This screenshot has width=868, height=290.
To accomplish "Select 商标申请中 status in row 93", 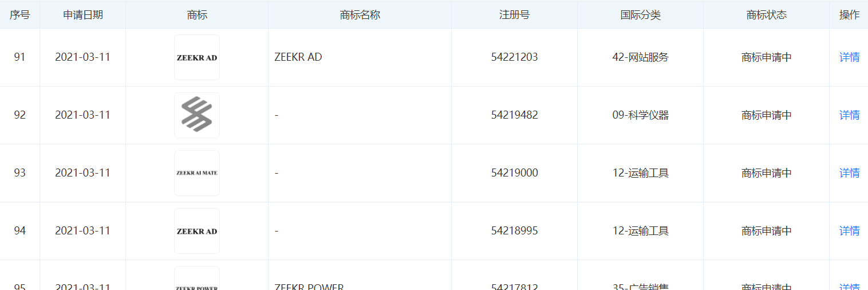I will click(767, 173).
